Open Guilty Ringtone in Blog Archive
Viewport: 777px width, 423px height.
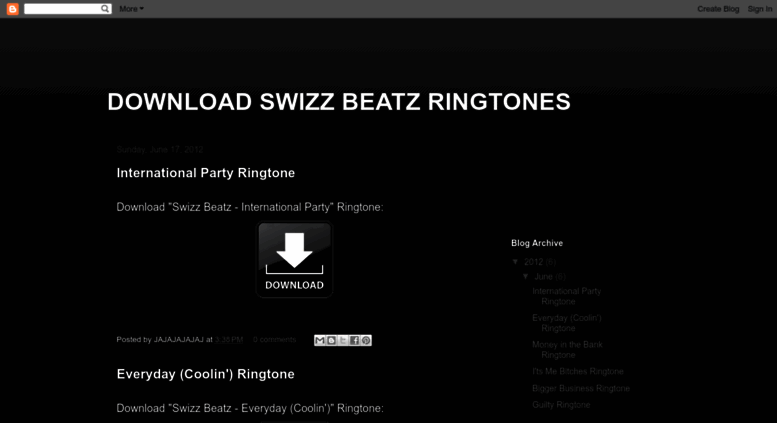[x=561, y=405]
